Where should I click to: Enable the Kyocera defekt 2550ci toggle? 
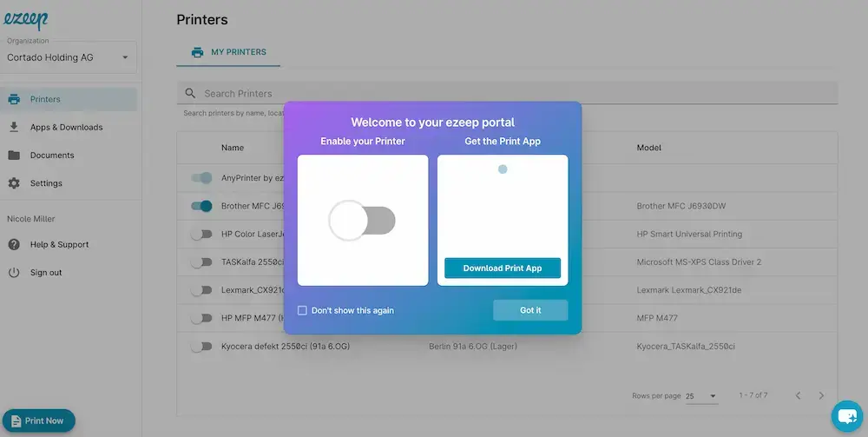click(x=201, y=347)
